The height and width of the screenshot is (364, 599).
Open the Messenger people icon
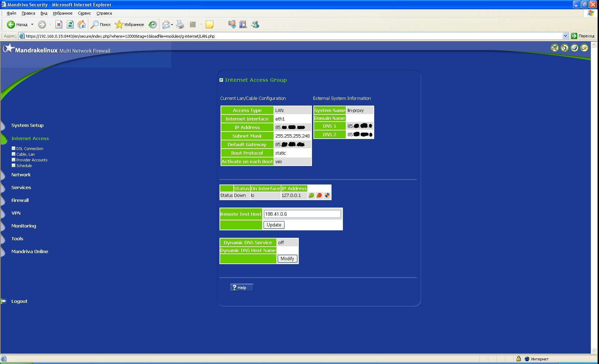tap(255, 25)
